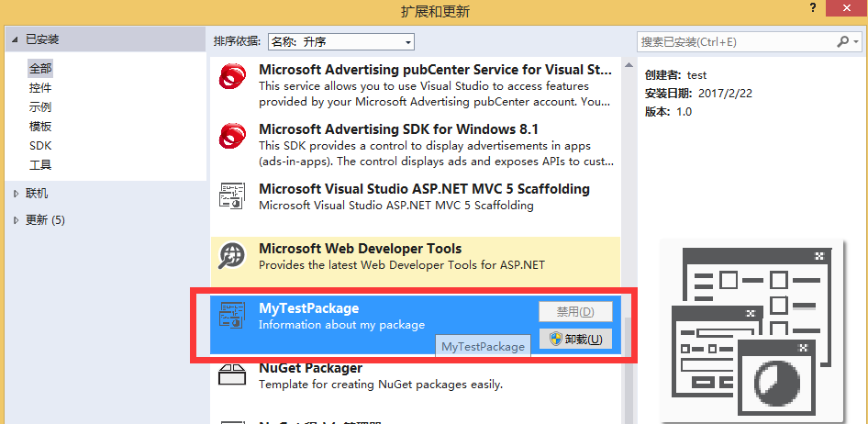868x424 pixels.
Task: Click 'Provides the latest Web Developer Tools' description
Action: click(402, 265)
